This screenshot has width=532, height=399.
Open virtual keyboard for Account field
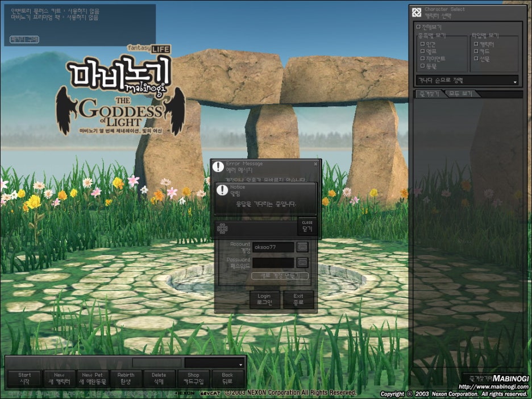coord(302,247)
